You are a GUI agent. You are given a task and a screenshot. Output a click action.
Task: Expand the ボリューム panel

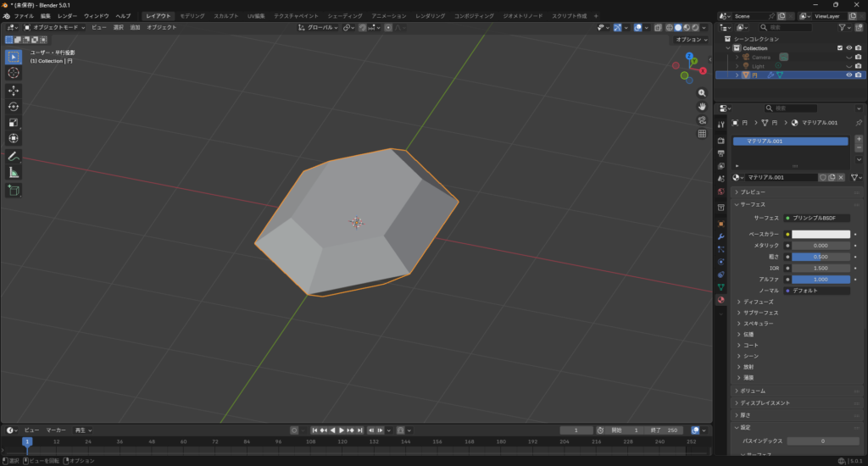[x=753, y=391]
